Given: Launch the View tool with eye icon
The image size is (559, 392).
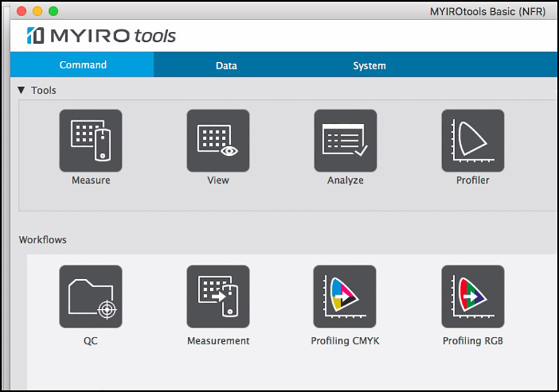Looking at the screenshot, I should [218, 141].
